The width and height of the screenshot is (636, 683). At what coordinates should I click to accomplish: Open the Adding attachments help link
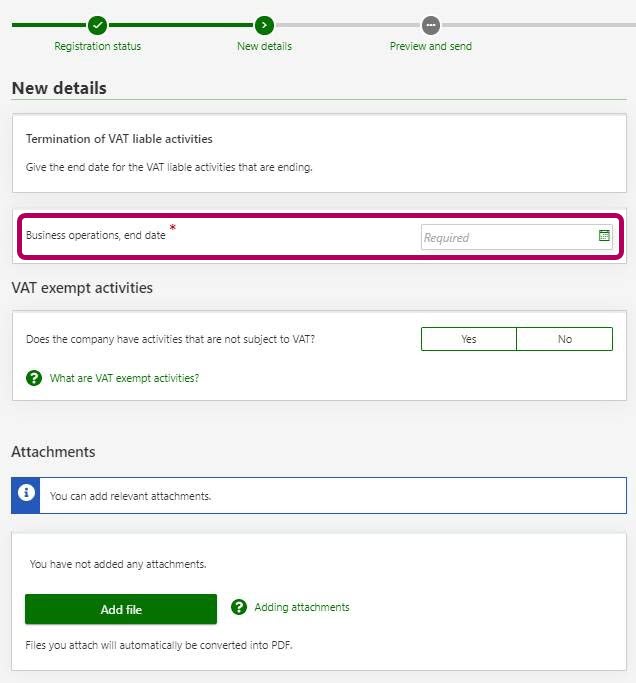[301, 607]
